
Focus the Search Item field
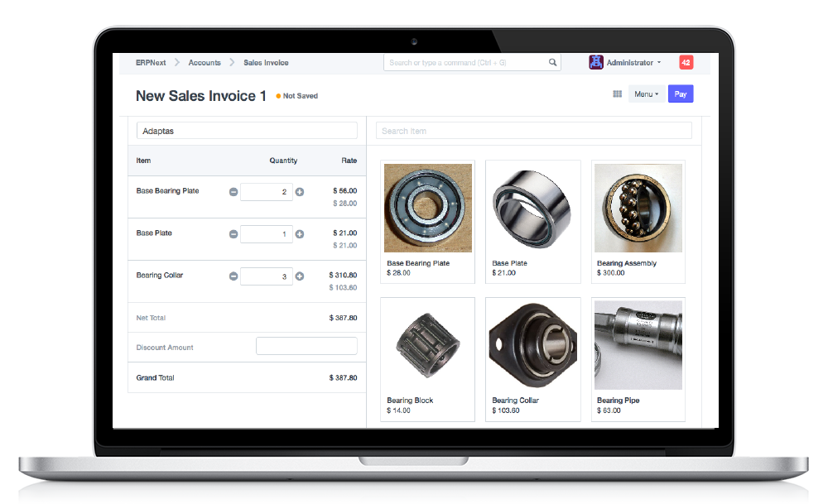pyautogui.click(x=533, y=131)
